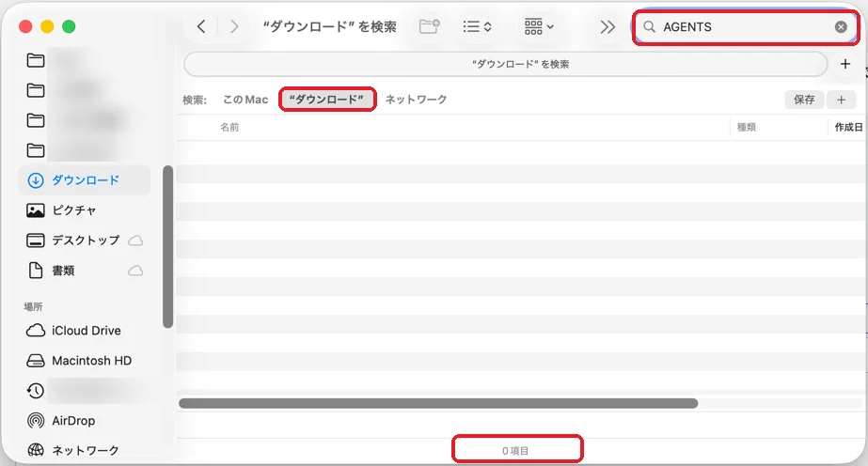Create a new folder via toolbar icon

pos(429,26)
